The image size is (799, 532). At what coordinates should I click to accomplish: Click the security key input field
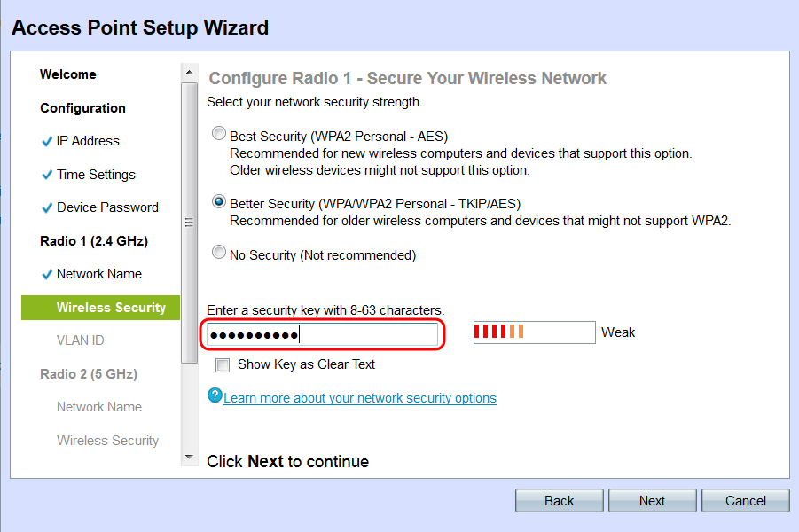322,335
